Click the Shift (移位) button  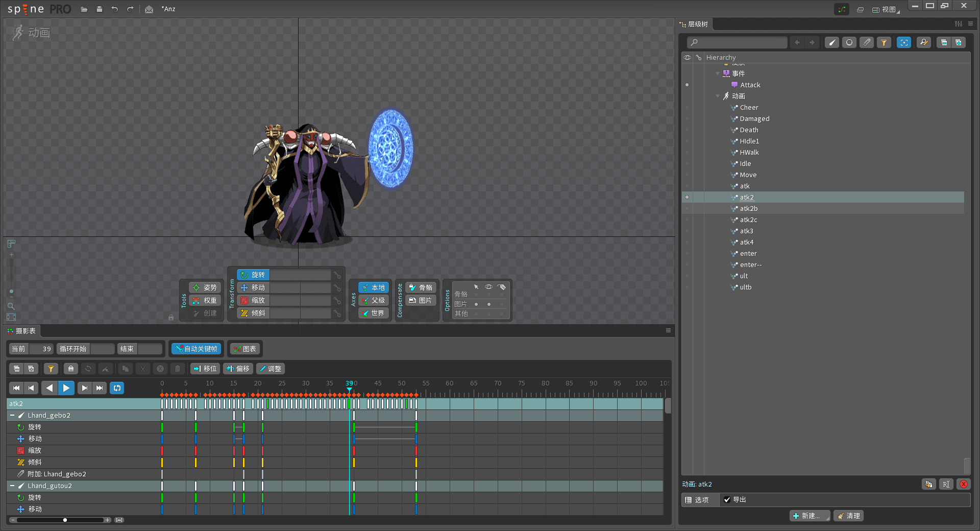tap(205, 369)
